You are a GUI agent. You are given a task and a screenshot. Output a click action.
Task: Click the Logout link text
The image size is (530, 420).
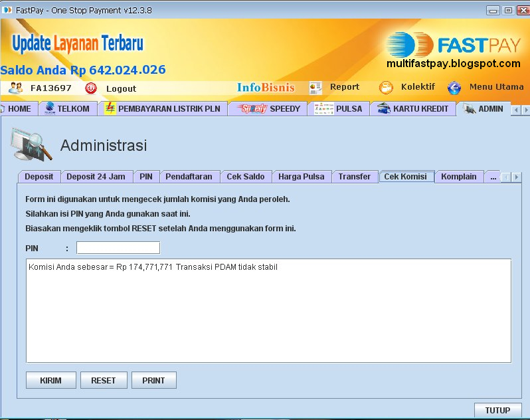coord(122,88)
